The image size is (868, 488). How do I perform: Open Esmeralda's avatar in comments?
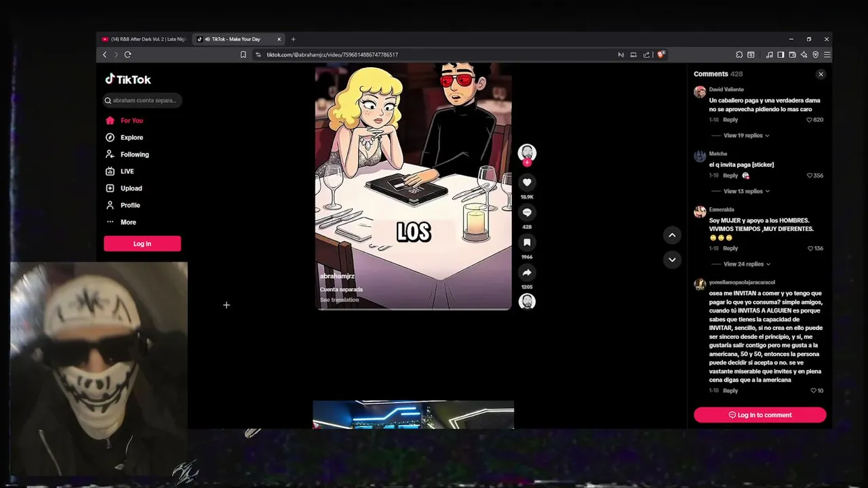[700, 212]
